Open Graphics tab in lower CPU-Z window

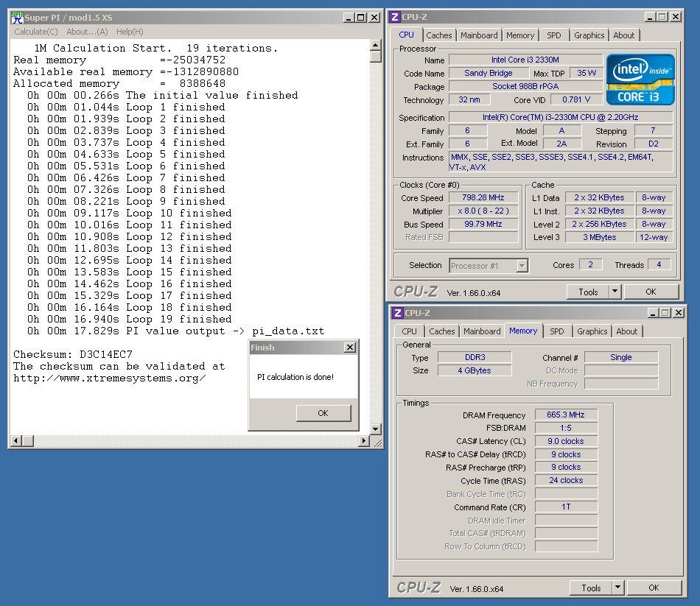coord(592,331)
